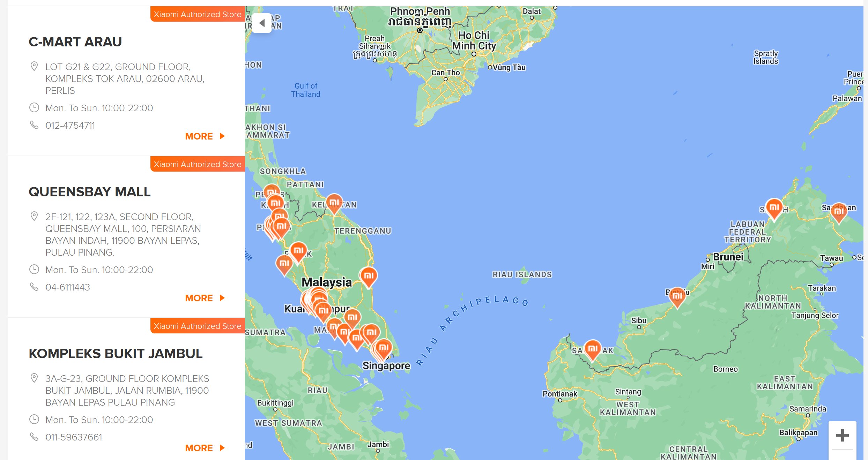Zoom in on the map
The width and height of the screenshot is (868, 460).
pos(842,435)
